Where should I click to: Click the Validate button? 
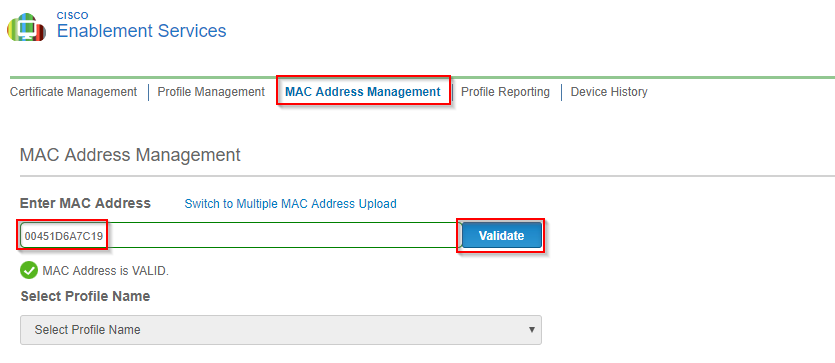(502, 235)
